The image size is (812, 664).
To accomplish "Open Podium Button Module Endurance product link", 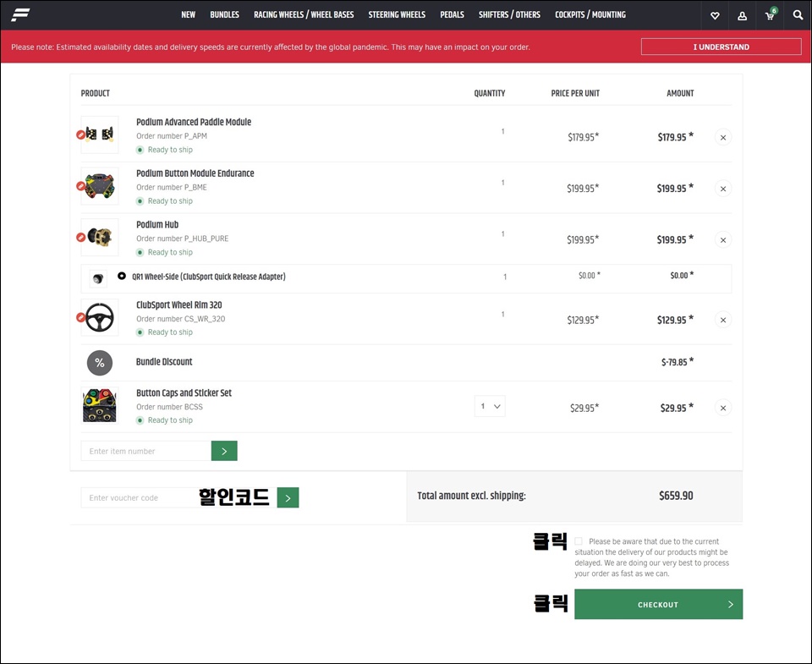I will click(195, 173).
